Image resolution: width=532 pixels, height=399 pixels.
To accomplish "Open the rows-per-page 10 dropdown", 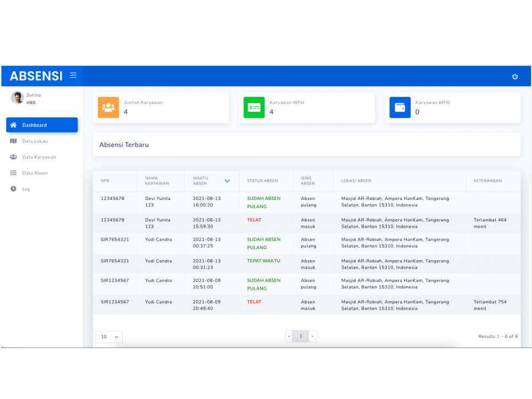I will (x=109, y=337).
